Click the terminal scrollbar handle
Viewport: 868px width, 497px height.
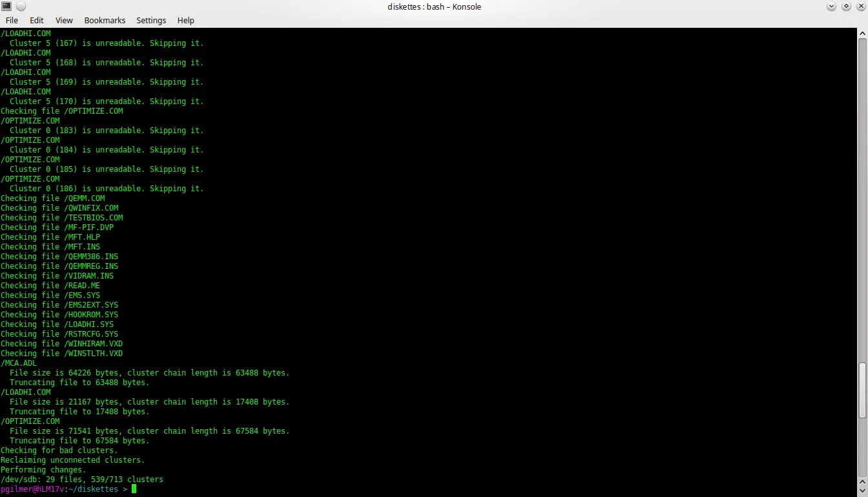pyautogui.click(x=862, y=390)
